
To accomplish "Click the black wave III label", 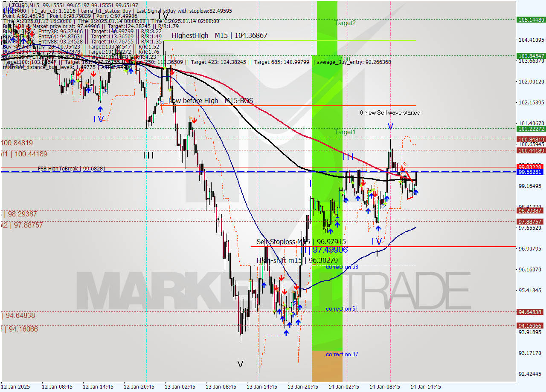I will point(148,156).
